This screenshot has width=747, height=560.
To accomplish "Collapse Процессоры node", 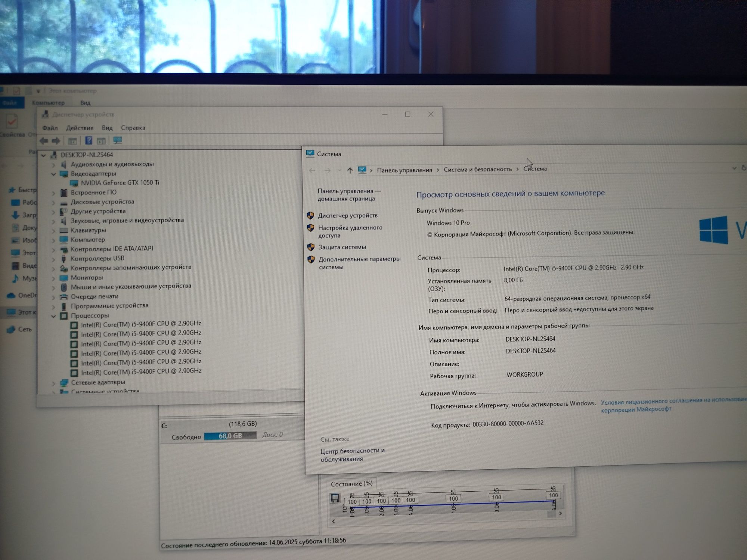I will coord(53,316).
